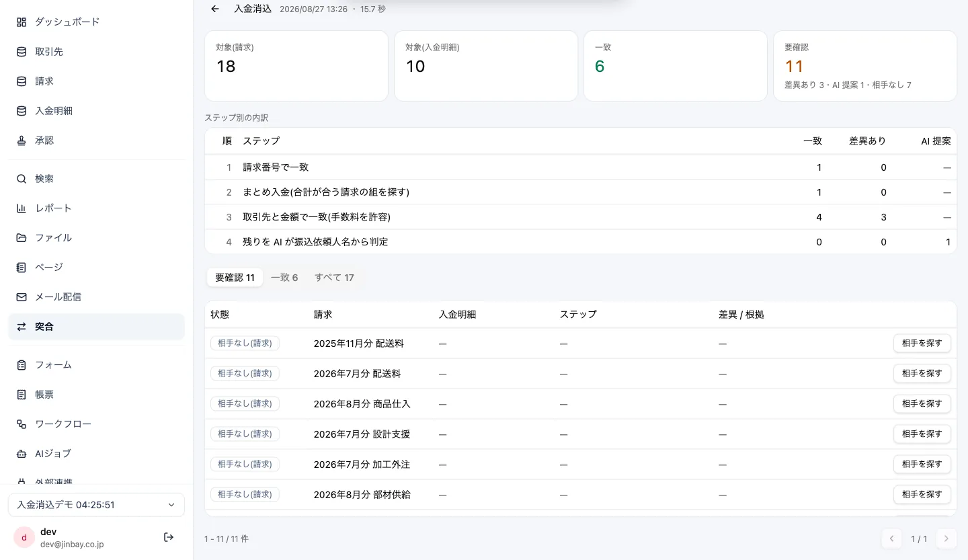The height and width of the screenshot is (560, 968).
Task: Go to next page of results
Action: (x=946, y=538)
